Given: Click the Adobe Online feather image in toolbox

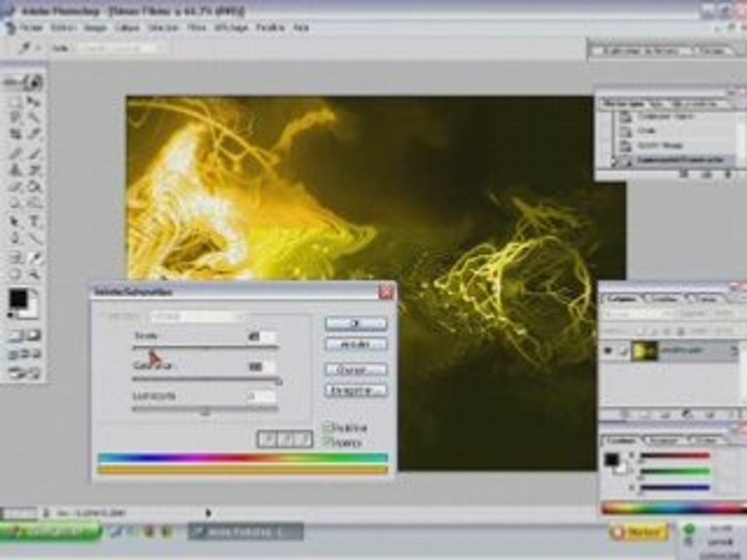Looking at the screenshot, I should [24, 82].
